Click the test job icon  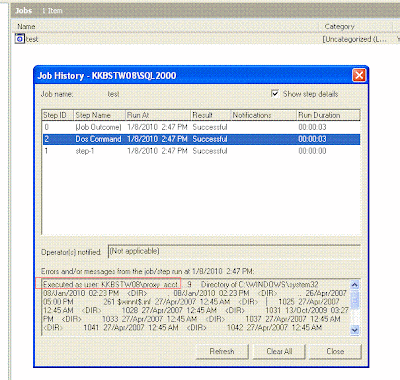pyautogui.click(x=20, y=39)
